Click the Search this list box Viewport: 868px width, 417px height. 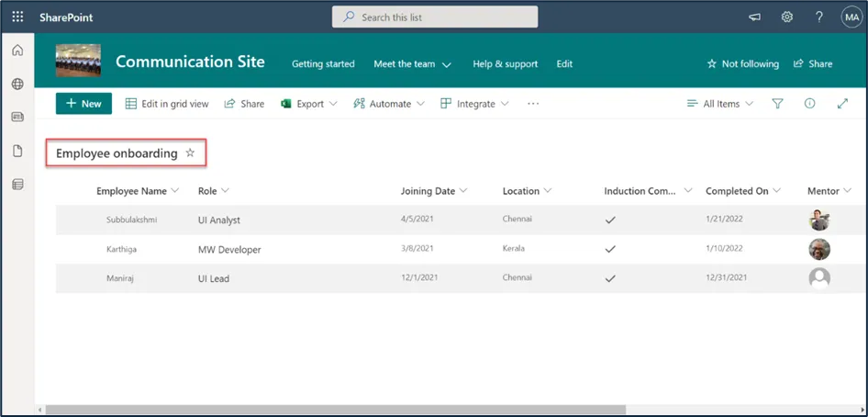pyautogui.click(x=435, y=17)
